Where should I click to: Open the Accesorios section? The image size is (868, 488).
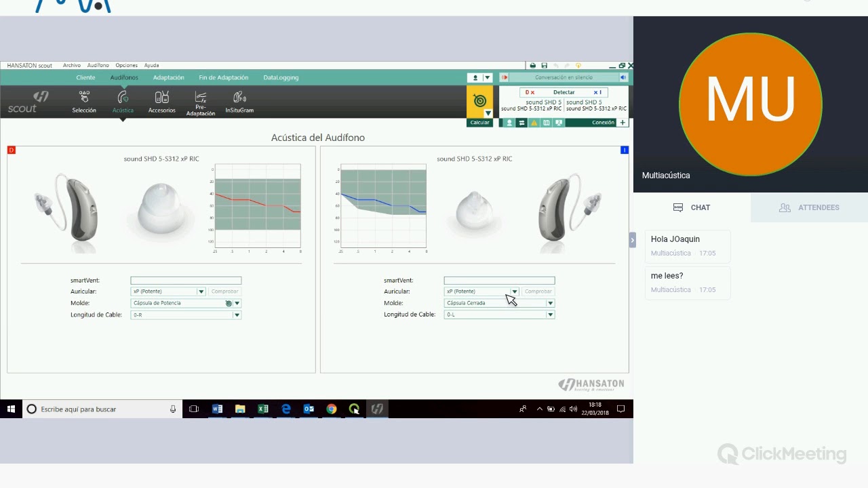pyautogui.click(x=161, y=102)
